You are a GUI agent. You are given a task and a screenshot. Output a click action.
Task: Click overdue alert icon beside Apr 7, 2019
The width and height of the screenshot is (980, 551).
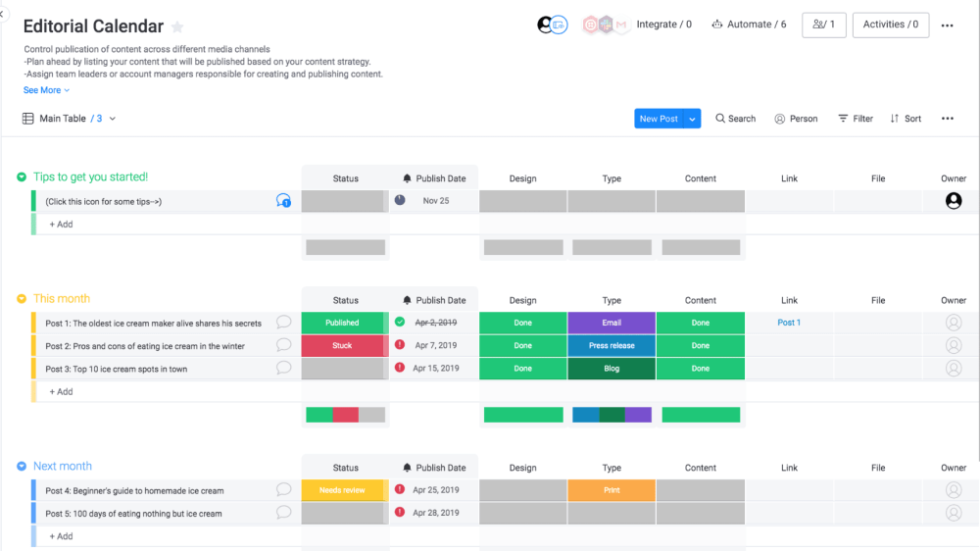400,344
